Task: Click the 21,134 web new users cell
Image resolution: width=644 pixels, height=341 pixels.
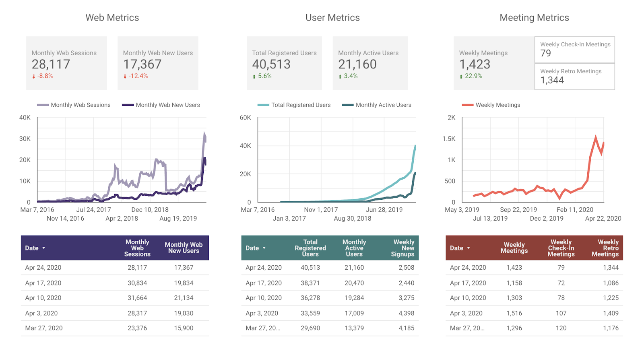Action: 184,298
